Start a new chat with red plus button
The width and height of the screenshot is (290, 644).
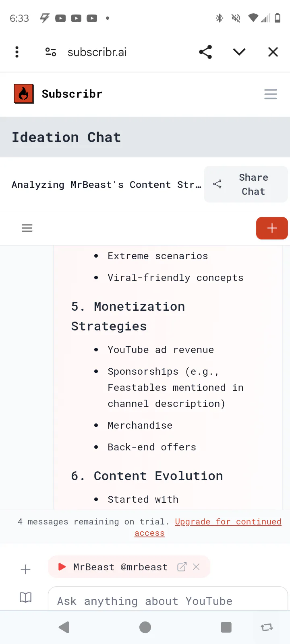point(272,228)
